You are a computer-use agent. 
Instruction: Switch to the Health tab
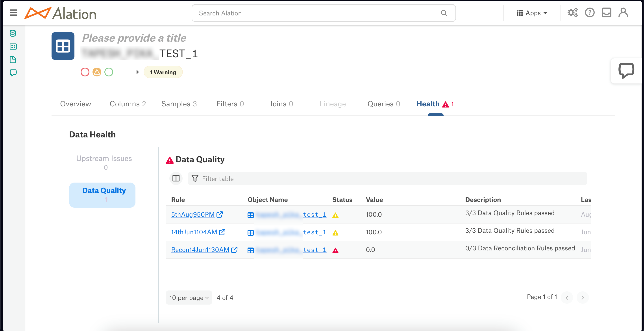pos(435,104)
